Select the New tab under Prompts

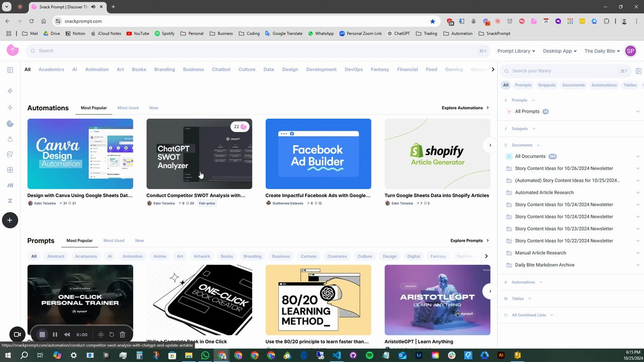pyautogui.click(x=139, y=241)
